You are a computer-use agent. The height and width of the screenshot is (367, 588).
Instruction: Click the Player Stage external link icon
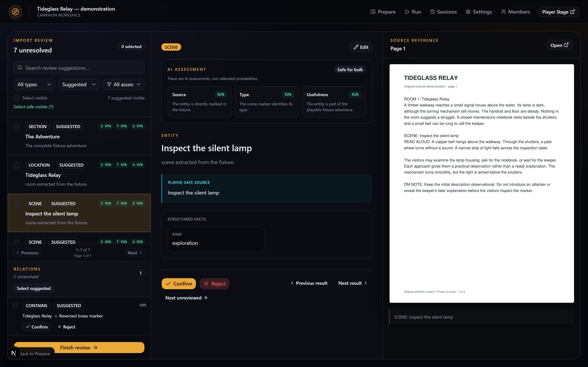point(573,12)
